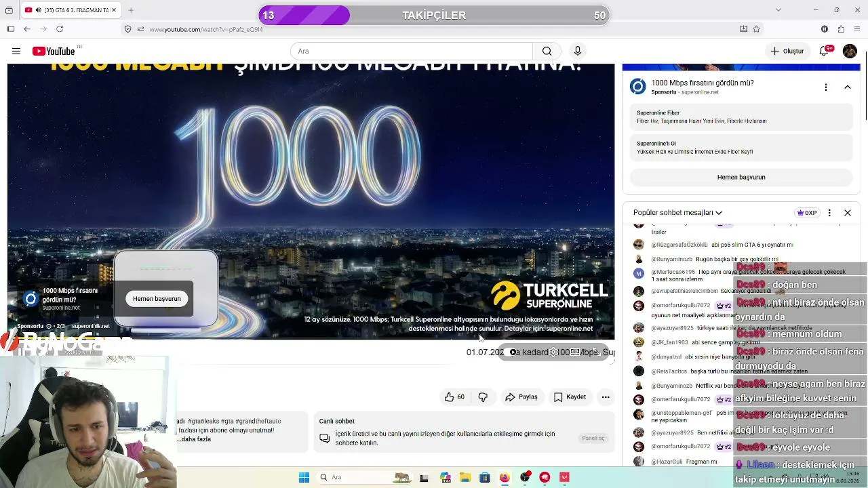
Task: Click the taskbar Ara search box
Action: click(x=364, y=477)
